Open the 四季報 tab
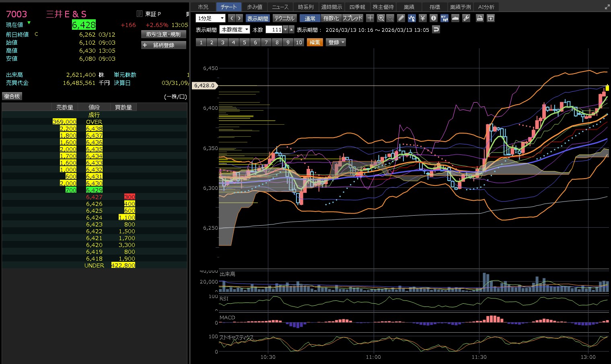The width and height of the screenshot is (611, 364). (x=357, y=7)
